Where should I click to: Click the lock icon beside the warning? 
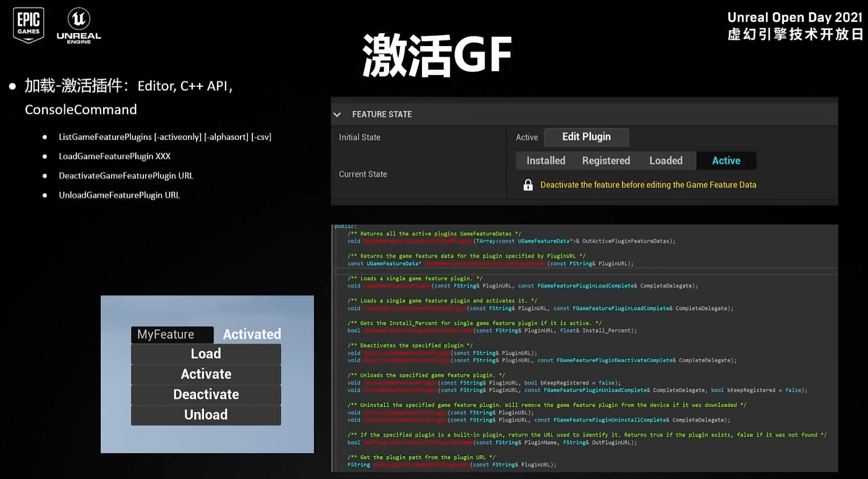point(528,185)
